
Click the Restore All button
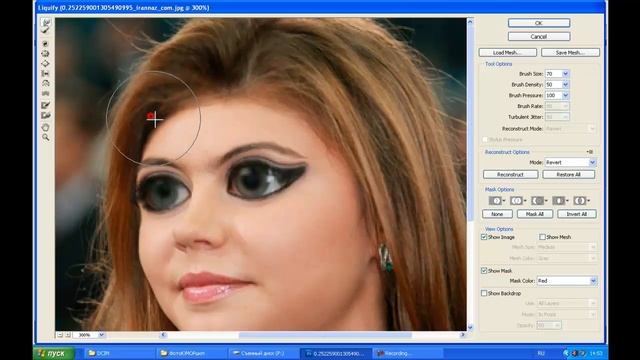pyautogui.click(x=569, y=175)
